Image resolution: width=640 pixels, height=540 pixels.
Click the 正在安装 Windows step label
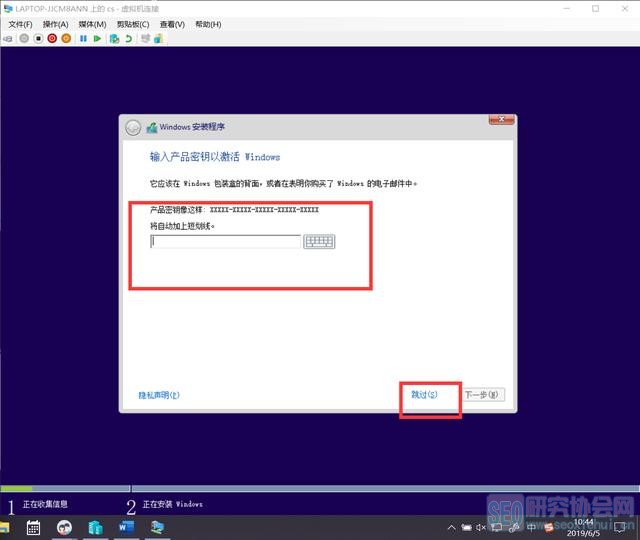click(x=172, y=504)
